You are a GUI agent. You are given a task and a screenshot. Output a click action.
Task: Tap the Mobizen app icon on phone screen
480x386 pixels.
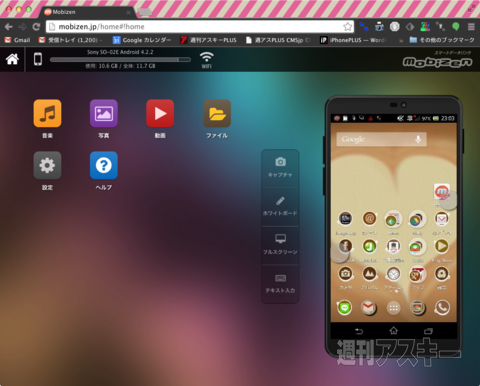coord(442,192)
